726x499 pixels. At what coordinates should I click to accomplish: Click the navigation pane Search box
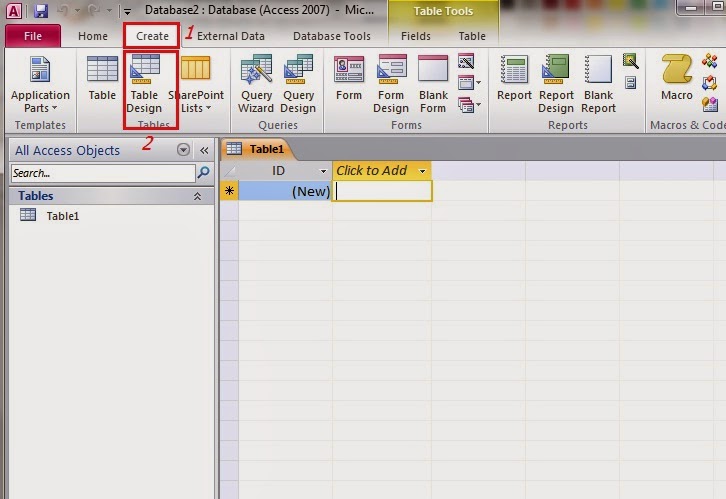pos(103,173)
